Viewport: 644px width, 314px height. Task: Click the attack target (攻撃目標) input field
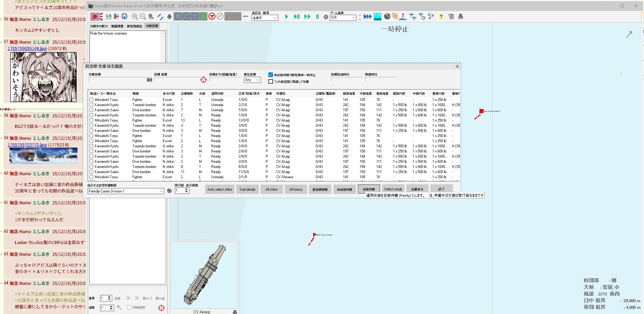click(118, 80)
